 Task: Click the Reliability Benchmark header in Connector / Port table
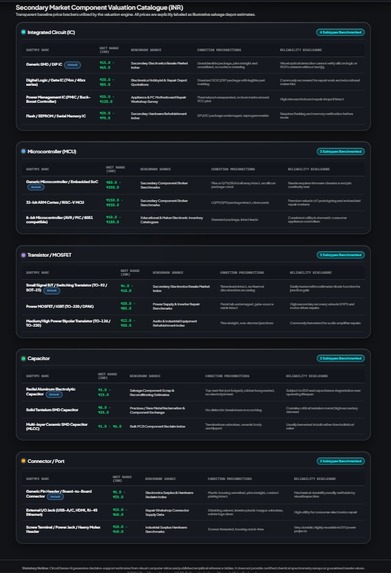315,478
